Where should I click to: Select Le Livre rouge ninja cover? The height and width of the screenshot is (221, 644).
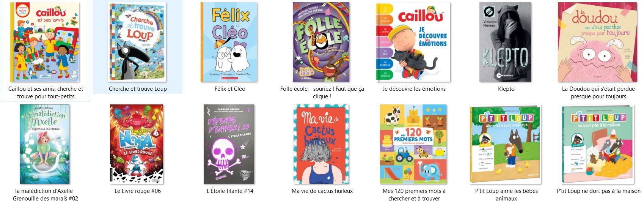point(137,144)
